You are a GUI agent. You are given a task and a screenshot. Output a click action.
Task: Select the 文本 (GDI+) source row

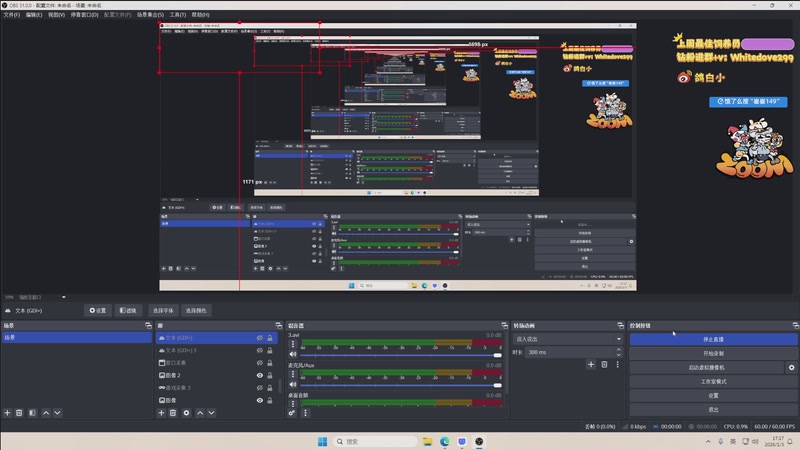pyautogui.click(x=217, y=338)
